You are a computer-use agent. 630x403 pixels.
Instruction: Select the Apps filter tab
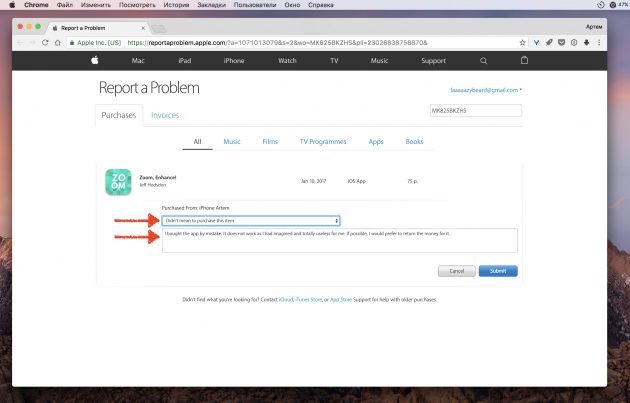376,142
